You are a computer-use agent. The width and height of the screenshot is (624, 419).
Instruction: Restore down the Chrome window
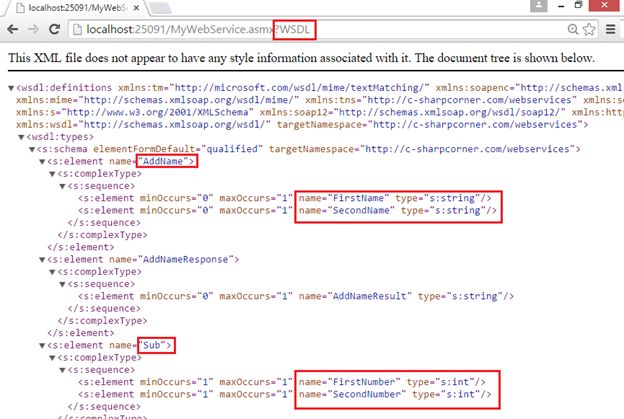point(578,5)
